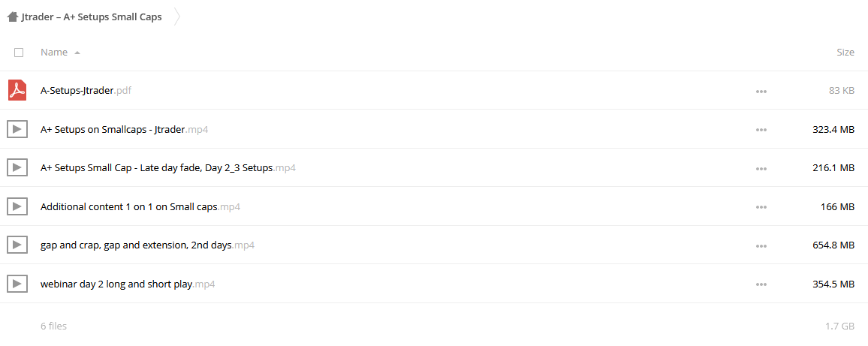Screen dimensions: 868x346
Task: Open the PDF icon for A-Setups-Jtrader
Action: (x=17, y=90)
